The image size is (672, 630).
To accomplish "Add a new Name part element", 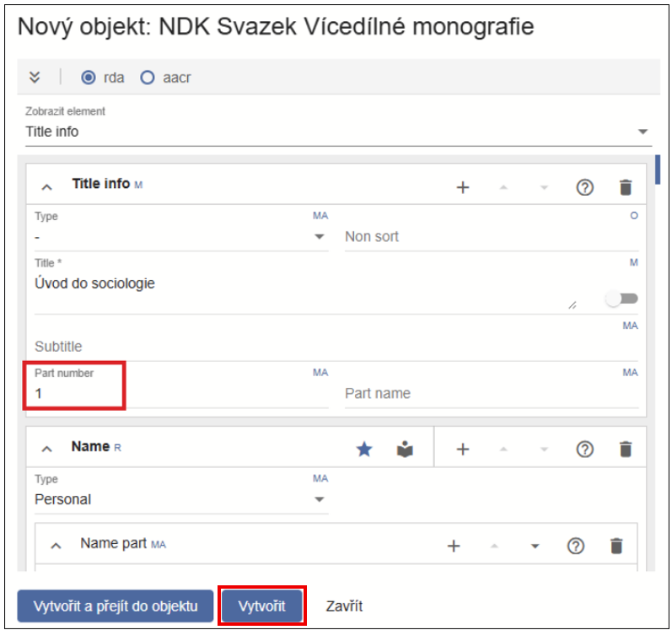I will pos(454,546).
